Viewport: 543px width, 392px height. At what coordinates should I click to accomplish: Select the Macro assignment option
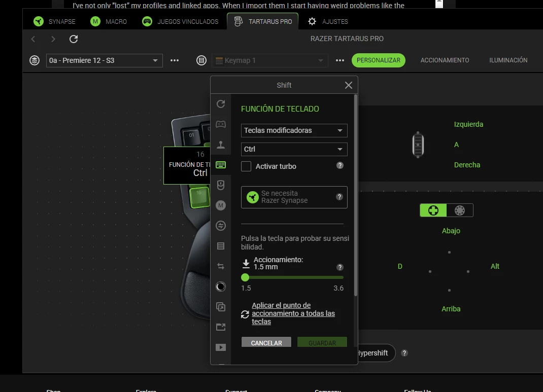pos(221,205)
